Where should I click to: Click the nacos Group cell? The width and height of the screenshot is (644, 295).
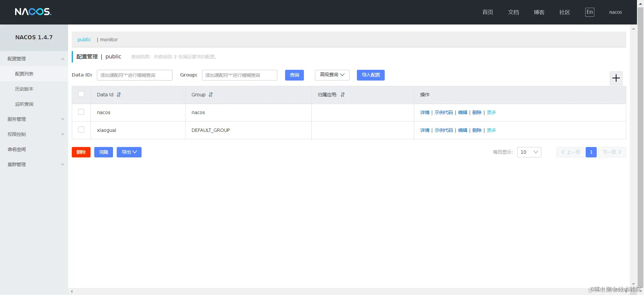(248, 112)
